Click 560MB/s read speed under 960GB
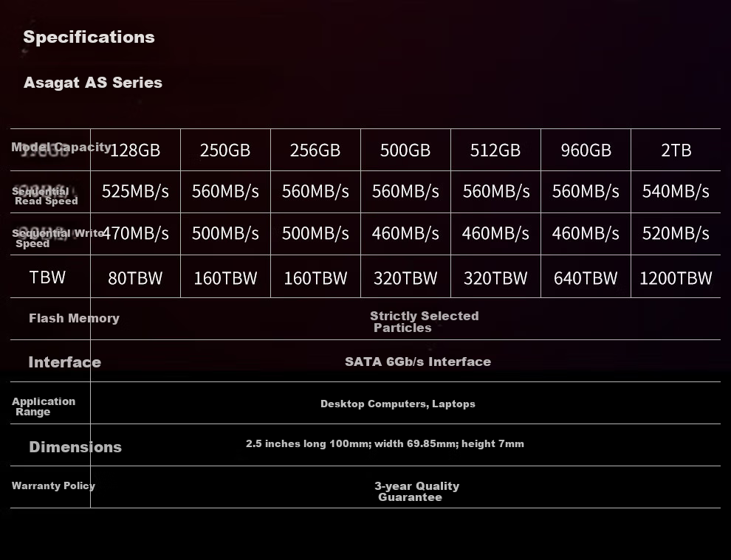Image resolution: width=731 pixels, height=560 pixels. [586, 192]
